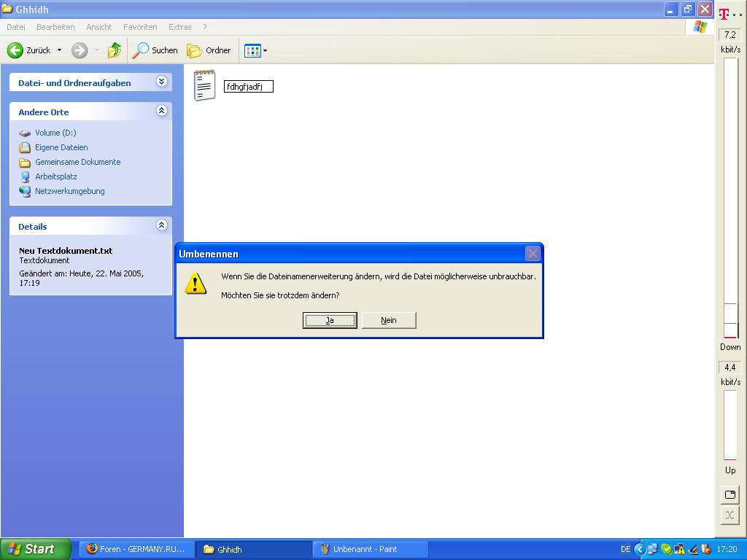The image size is (747, 560).
Task: Expand hidden tray icons with the arrow
Action: pyautogui.click(x=639, y=549)
